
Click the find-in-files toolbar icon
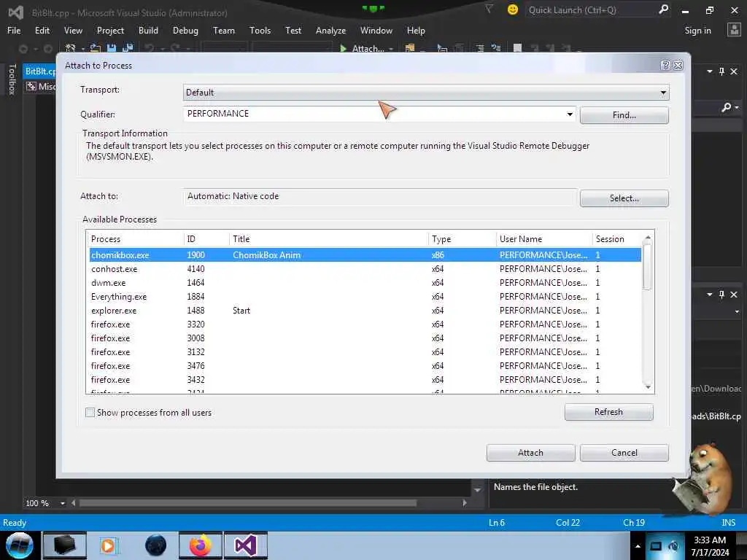[409, 48]
